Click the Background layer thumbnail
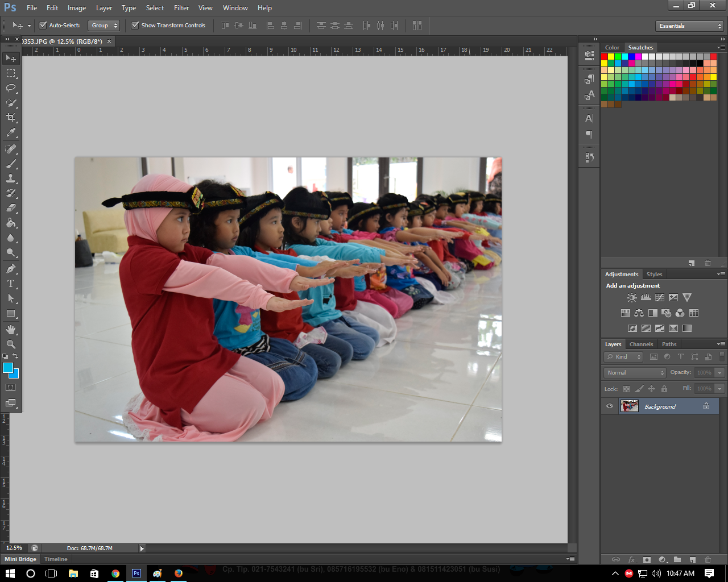Image resolution: width=728 pixels, height=582 pixels. coord(630,406)
